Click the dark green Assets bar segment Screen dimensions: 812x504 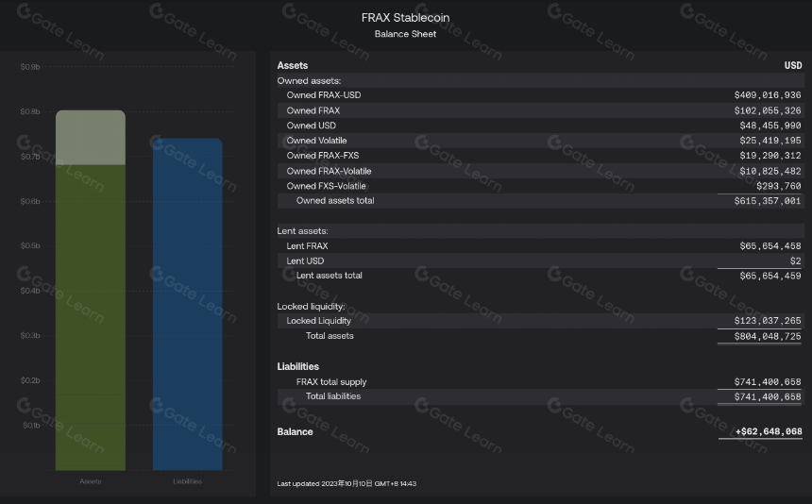[91, 318]
